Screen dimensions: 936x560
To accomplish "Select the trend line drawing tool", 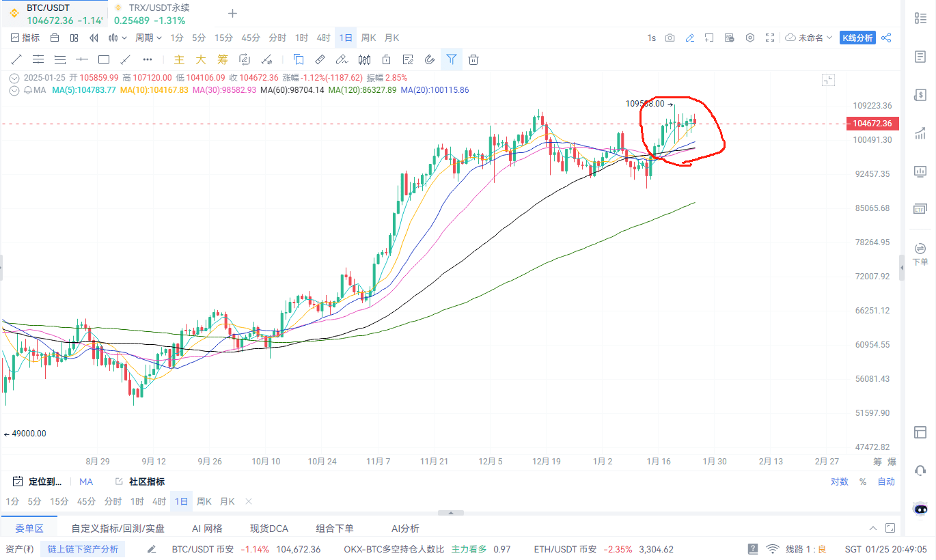I will 16,59.
